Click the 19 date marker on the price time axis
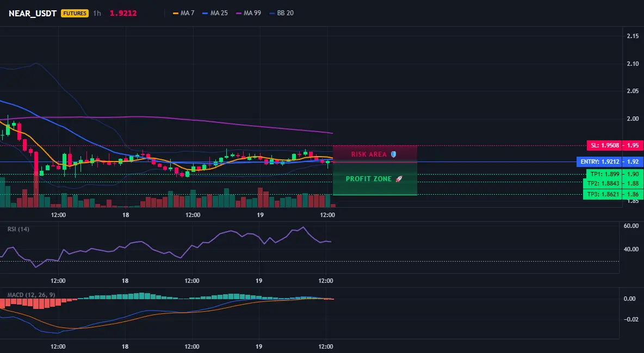Image resolution: width=644 pixels, height=353 pixels. (260, 215)
